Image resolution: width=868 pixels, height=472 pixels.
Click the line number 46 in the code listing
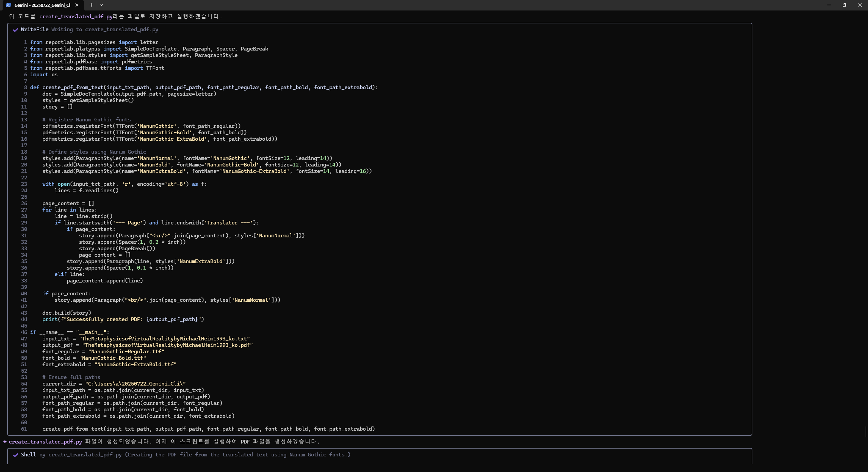[x=24, y=332]
